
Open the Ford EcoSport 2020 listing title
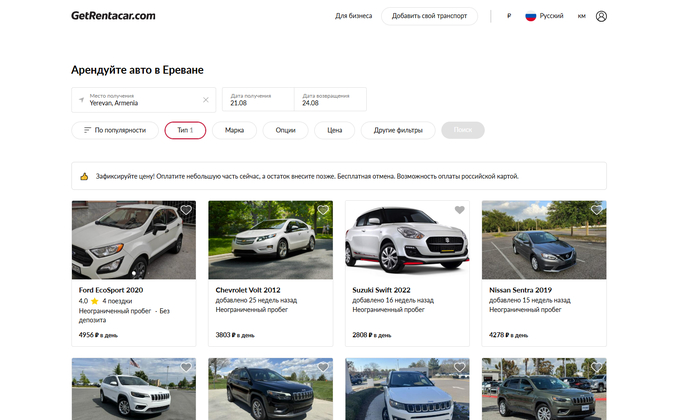click(x=111, y=290)
